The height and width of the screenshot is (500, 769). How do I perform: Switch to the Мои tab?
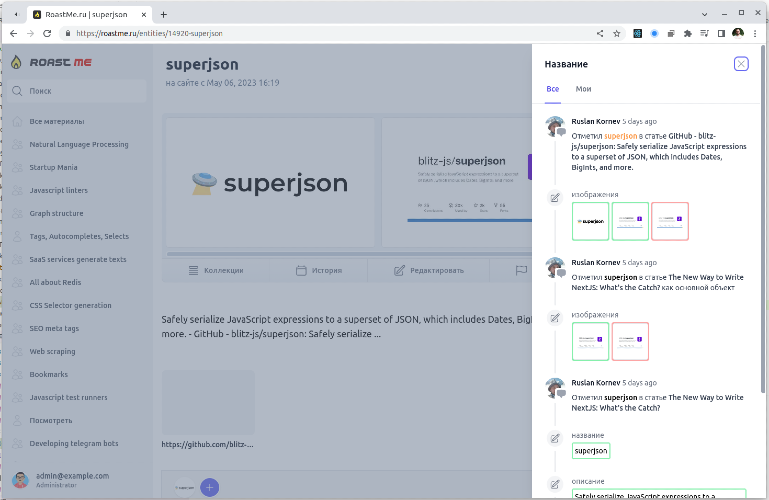[583, 89]
